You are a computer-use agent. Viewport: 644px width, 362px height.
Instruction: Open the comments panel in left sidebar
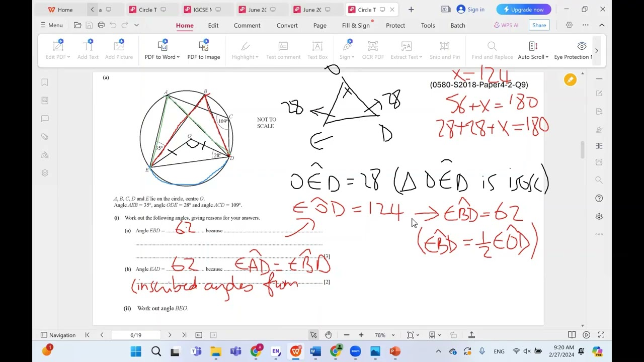[x=45, y=119]
